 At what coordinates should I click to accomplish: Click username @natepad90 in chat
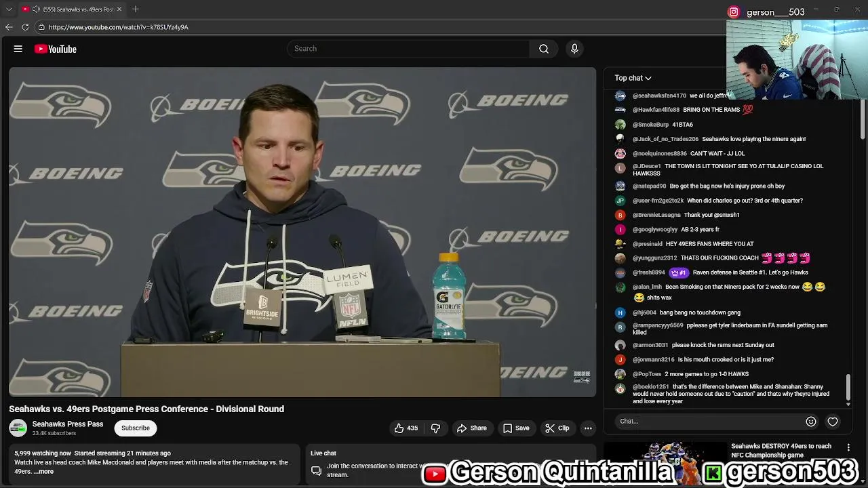click(649, 186)
